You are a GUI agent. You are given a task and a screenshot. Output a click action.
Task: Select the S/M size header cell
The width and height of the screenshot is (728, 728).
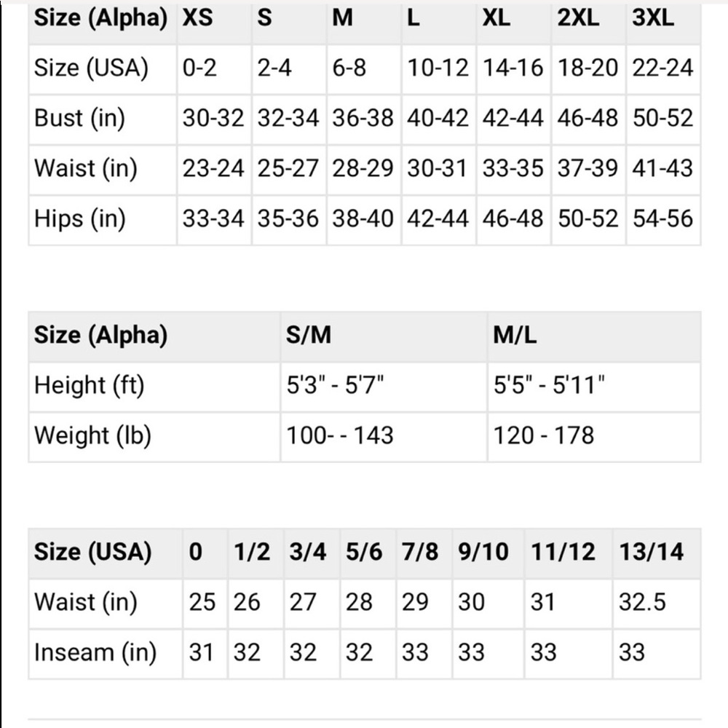pos(309,335)
